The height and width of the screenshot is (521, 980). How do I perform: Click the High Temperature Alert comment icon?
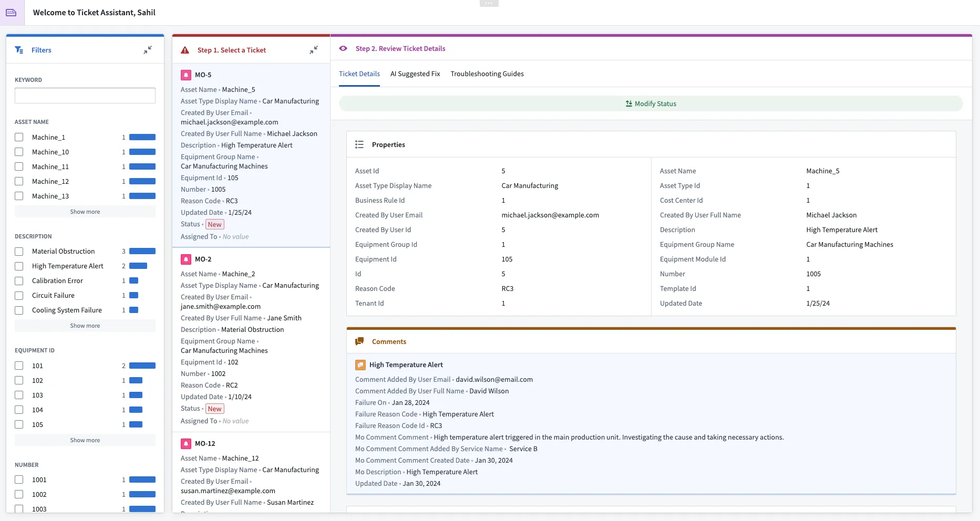tap(360, 365)
